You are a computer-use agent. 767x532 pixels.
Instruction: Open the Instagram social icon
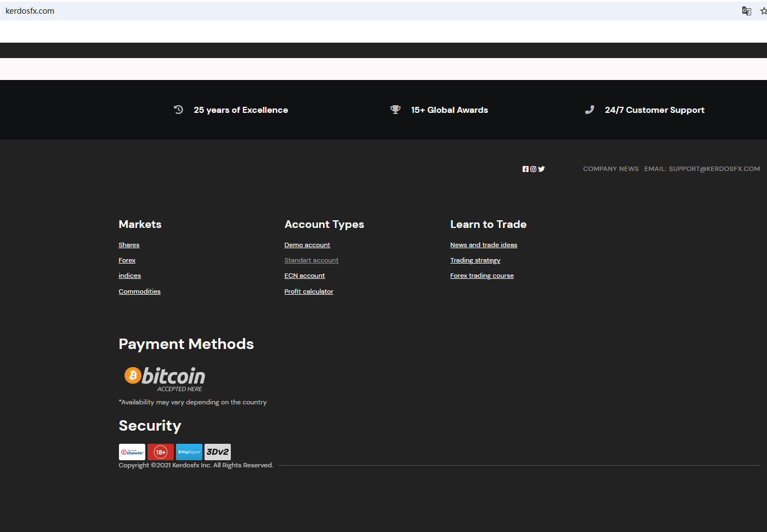pos(533,169)
